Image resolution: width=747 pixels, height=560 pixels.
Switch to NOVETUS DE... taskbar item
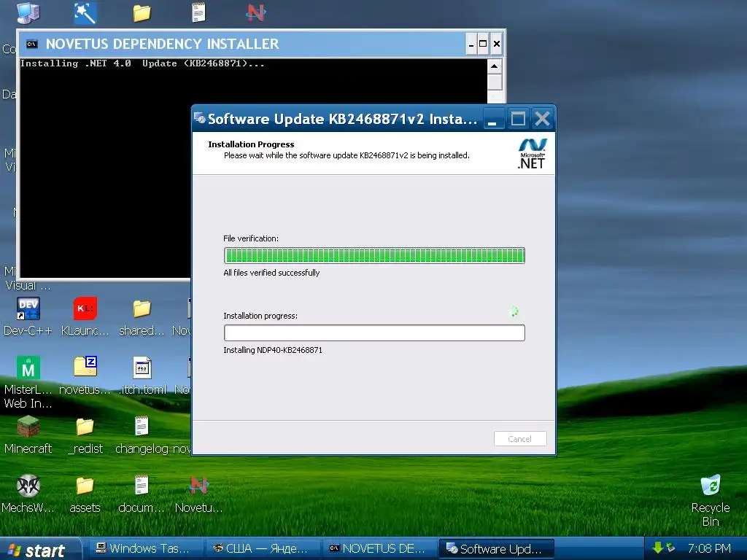click(x=378, y=548)
